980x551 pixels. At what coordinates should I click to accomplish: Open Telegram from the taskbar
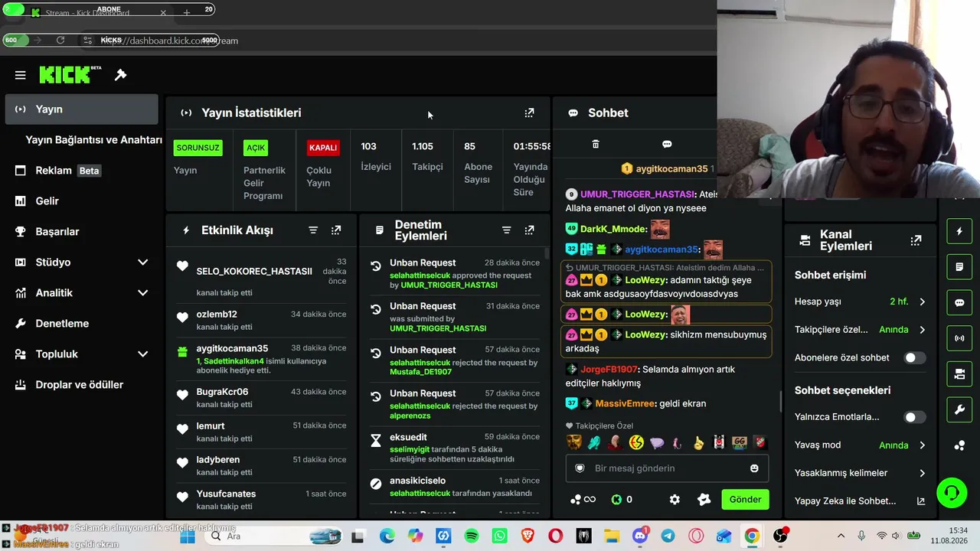click(668, 536)
